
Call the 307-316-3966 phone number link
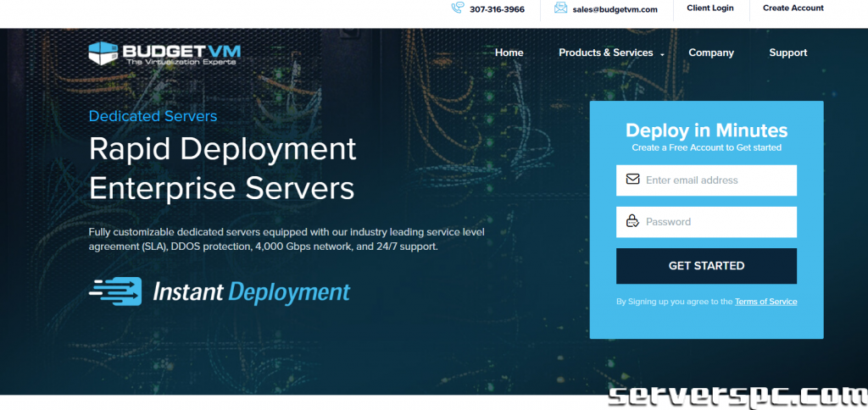pyautogui.click(x=497, y=9)
